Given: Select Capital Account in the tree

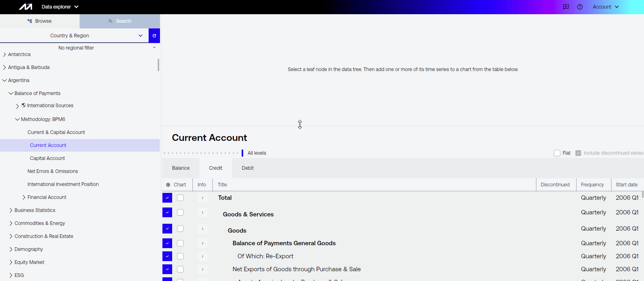Looking at the screenshot, I should 48,158.
